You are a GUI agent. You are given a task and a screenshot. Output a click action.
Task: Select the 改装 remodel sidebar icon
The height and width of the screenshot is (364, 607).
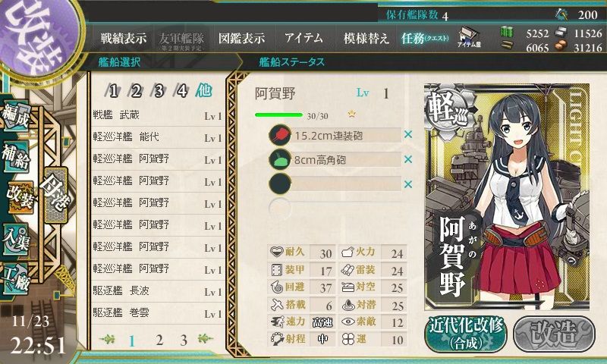click(20, 197)
